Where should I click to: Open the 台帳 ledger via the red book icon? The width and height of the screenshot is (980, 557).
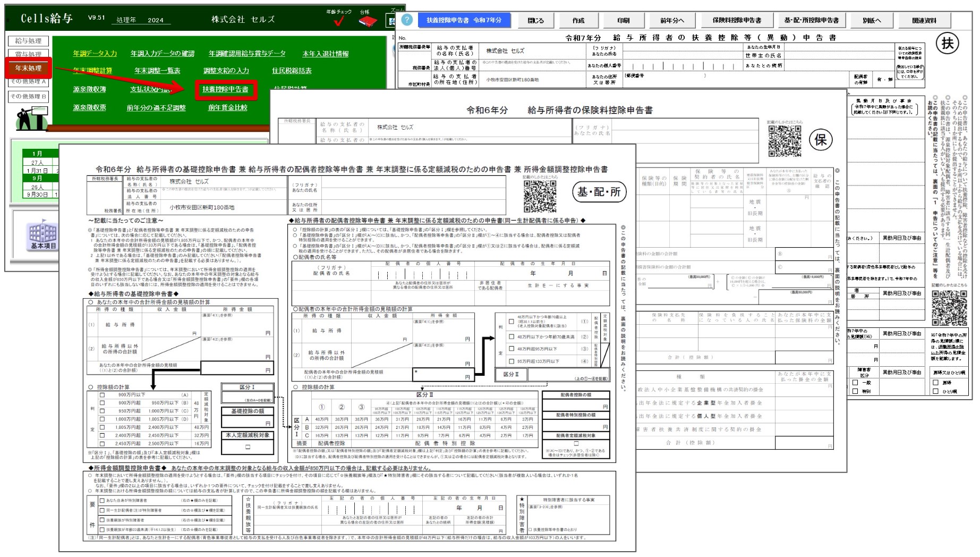tap(368, 22)
